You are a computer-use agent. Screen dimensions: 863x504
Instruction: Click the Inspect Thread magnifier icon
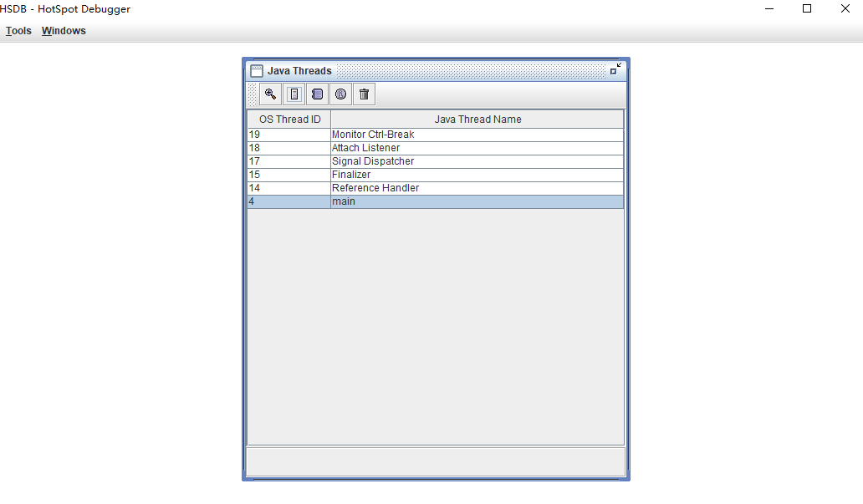click(x=270, y=94)
